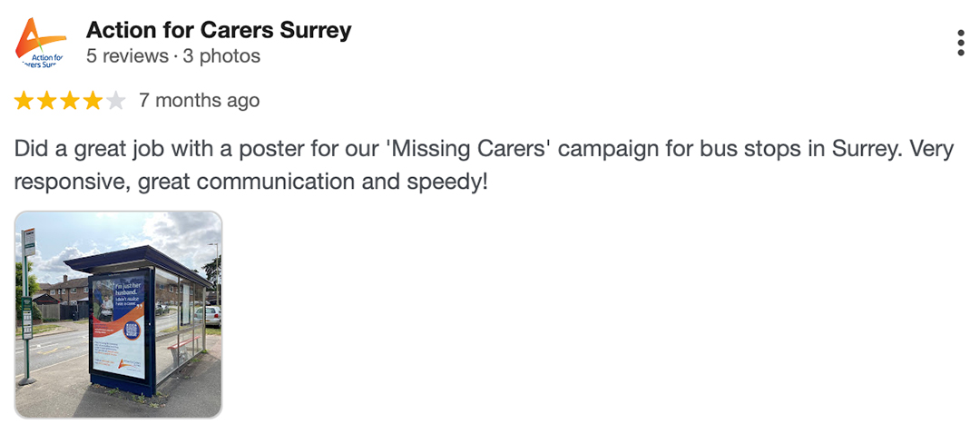Screen dimensions: 980x434
Task: Click the third gold rating star
Action: [70, 101]
